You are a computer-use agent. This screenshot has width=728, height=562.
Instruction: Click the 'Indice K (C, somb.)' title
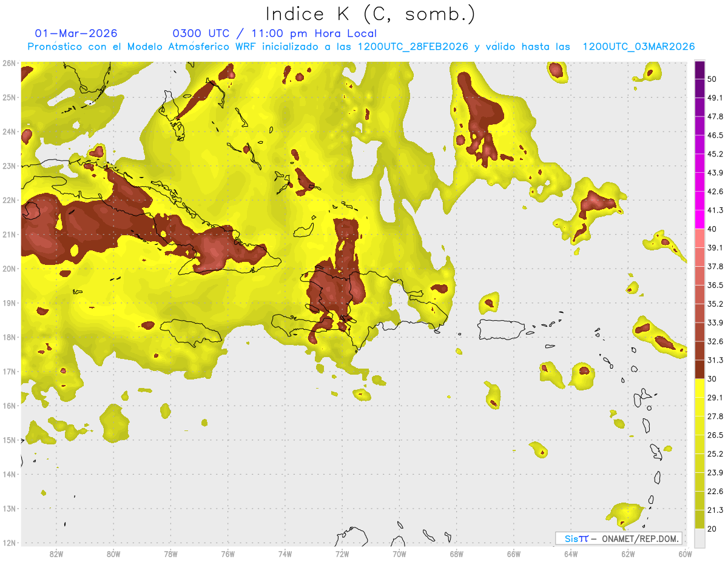click(370, 14)
